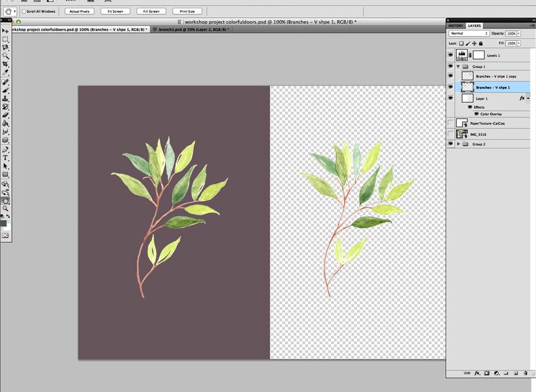
Task: Click the Link Layers icon
Action: coord(466,373)
